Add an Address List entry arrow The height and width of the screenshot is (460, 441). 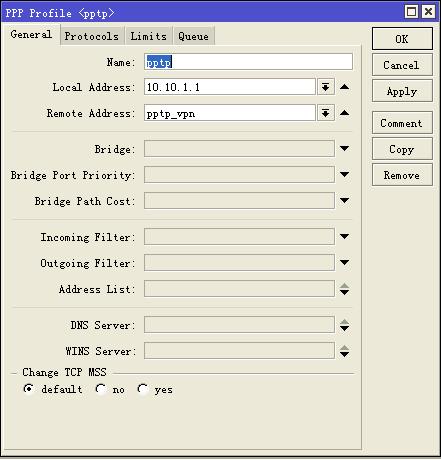(345, 292)
